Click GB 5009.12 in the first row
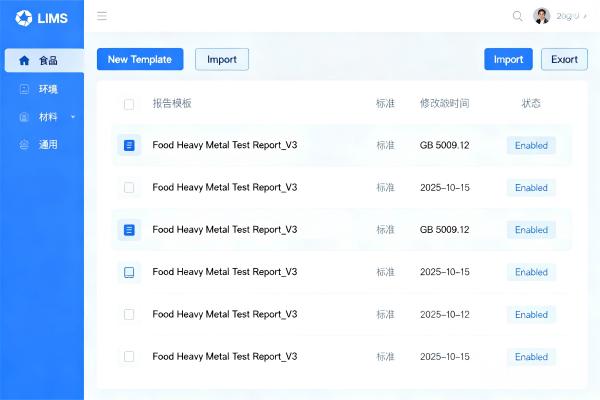 [444, 145]
